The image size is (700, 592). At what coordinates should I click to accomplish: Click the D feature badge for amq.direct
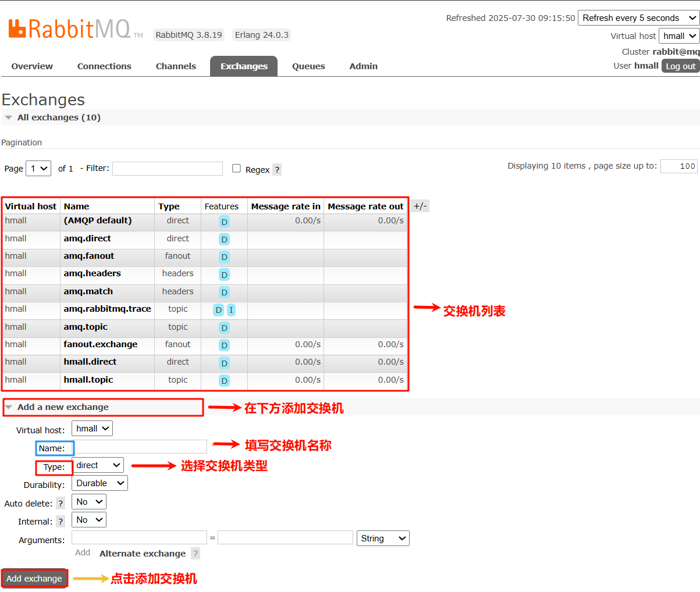point(224,240)
